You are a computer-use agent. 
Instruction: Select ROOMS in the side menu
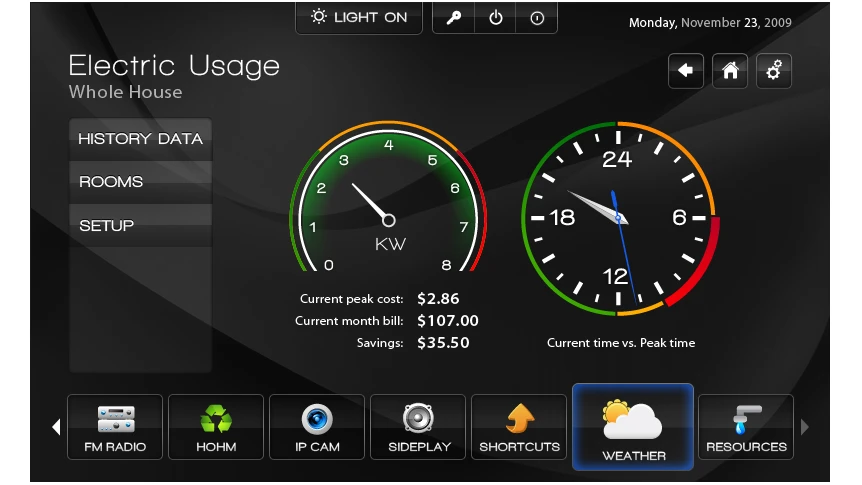[x=141, y=182]
